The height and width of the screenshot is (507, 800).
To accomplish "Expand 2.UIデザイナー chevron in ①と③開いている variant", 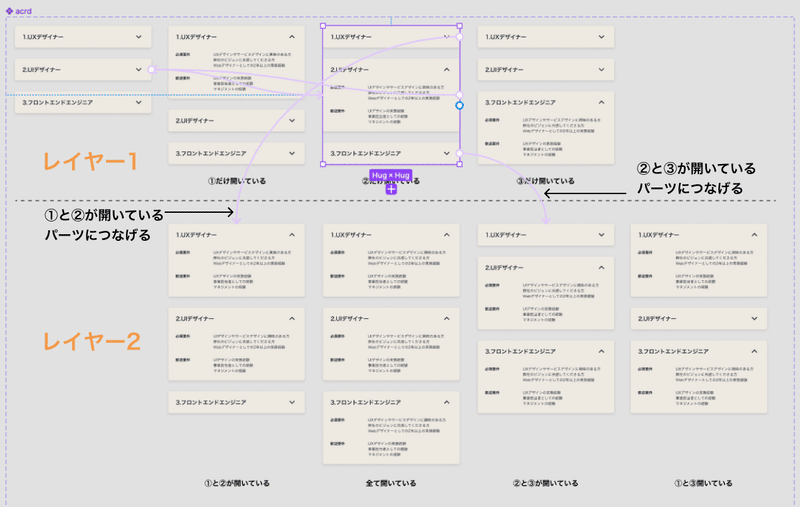I will click(754, 318).
